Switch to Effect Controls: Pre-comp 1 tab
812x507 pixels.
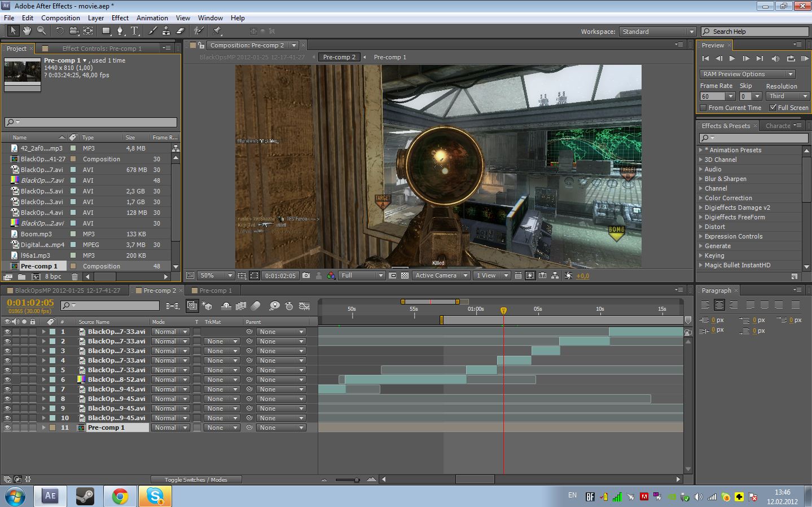[x=102, y=49]
